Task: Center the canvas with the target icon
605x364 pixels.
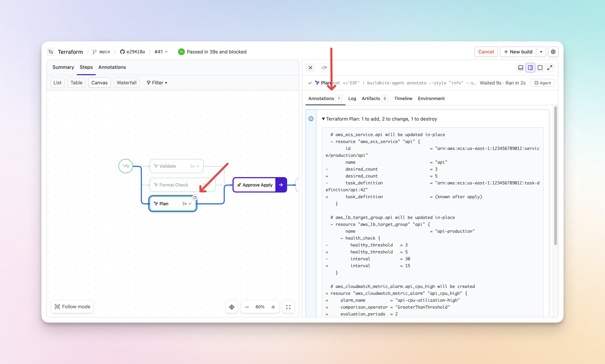Action: click(231, 307)
